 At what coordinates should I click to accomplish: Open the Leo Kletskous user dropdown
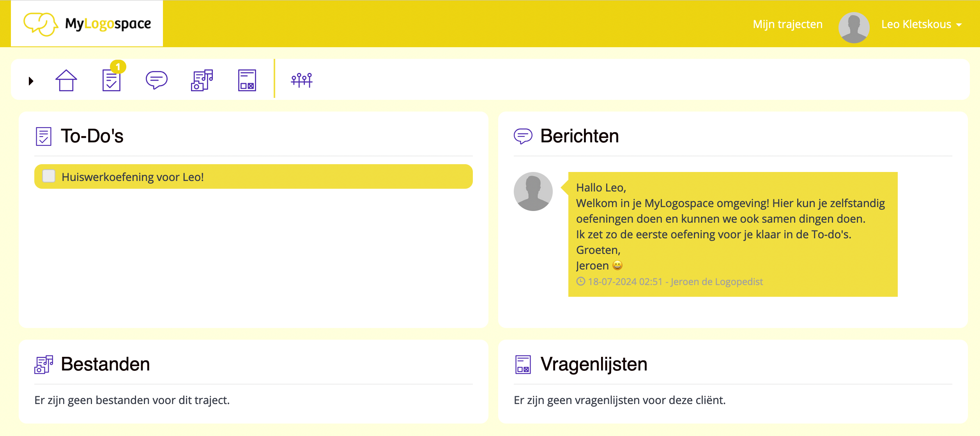tap(916, 24)
